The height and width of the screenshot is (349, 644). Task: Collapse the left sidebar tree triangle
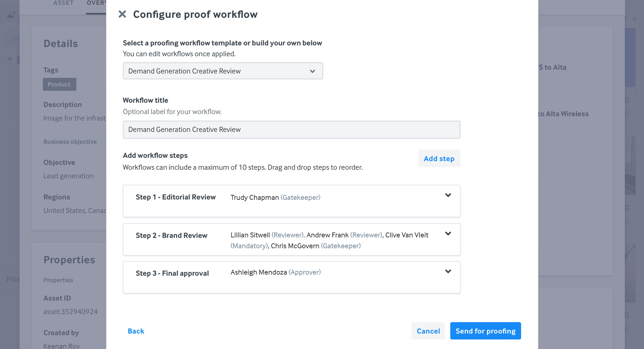[x=10, y=59]
